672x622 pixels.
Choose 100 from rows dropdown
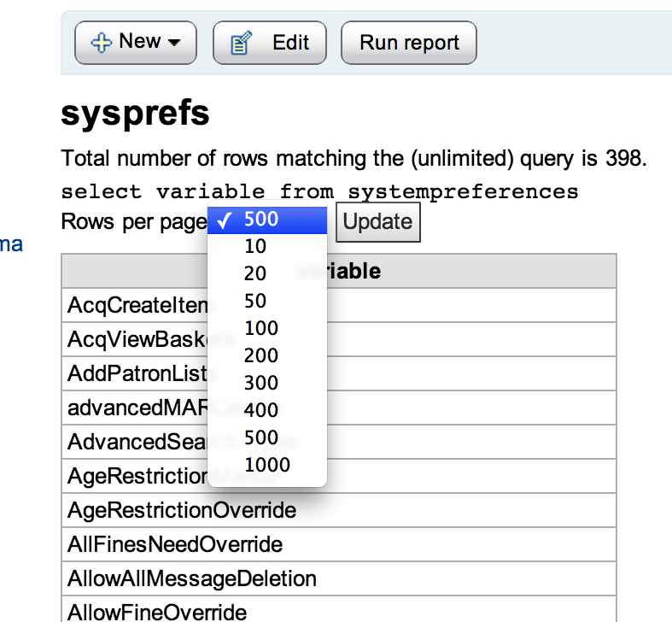tap(260, 328)
